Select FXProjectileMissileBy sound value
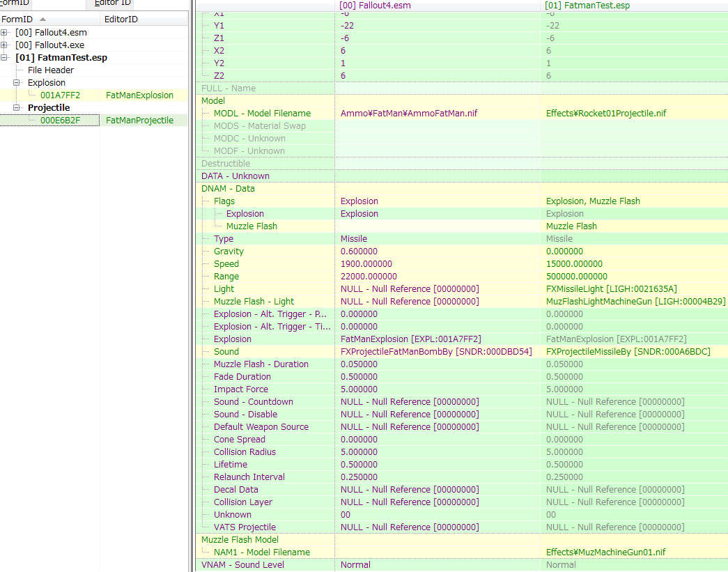This screenshot has height=572, width=728. tap(628, 351)
